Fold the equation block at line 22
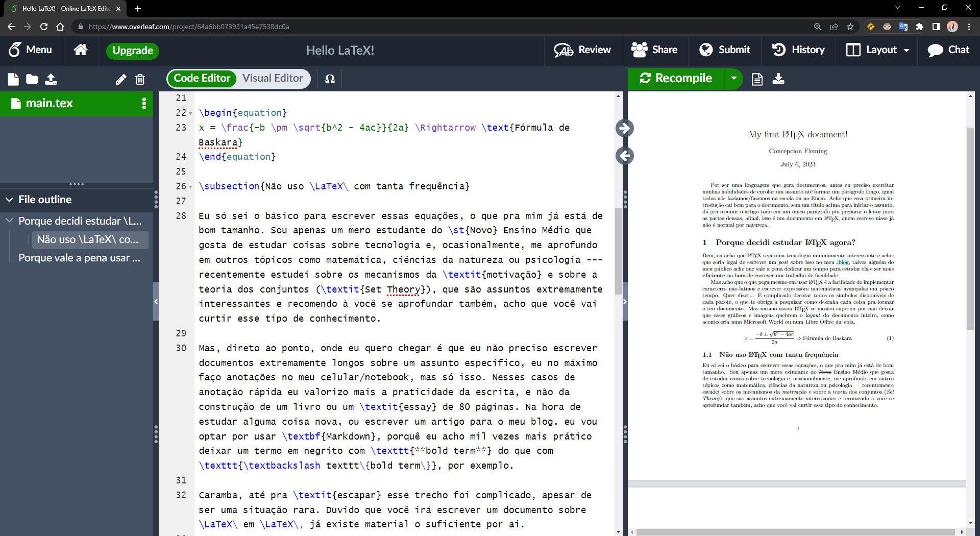This screenshot has width=980, height=536. point(190,113)
